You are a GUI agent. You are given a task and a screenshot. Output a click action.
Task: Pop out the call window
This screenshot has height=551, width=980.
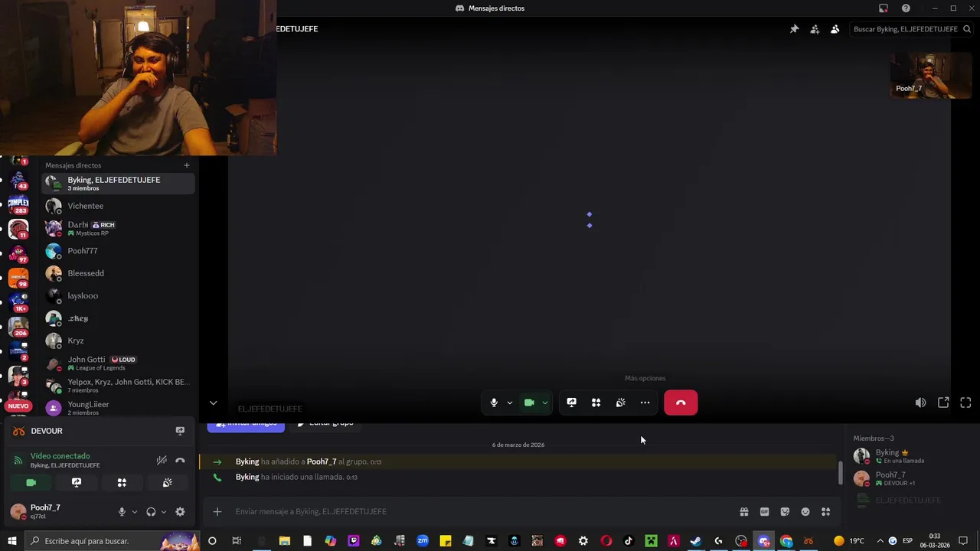943,403
